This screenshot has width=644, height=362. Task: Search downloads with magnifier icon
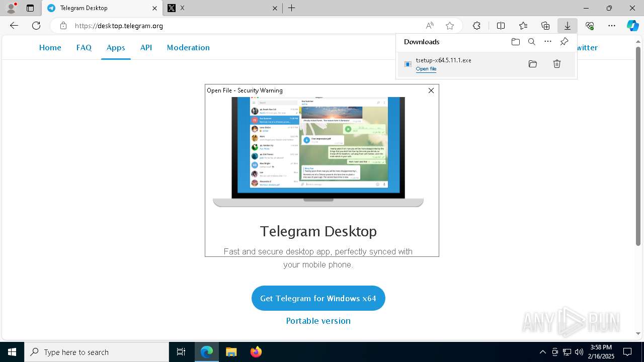click(x=532, y=42)
